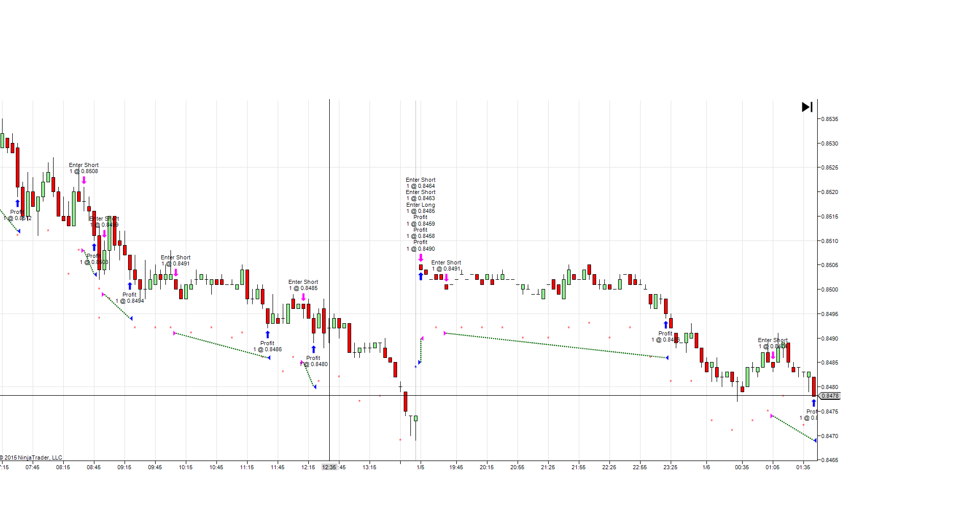
Task: Click the 0.8535 price axis label
Action: (x=830, y=119)
